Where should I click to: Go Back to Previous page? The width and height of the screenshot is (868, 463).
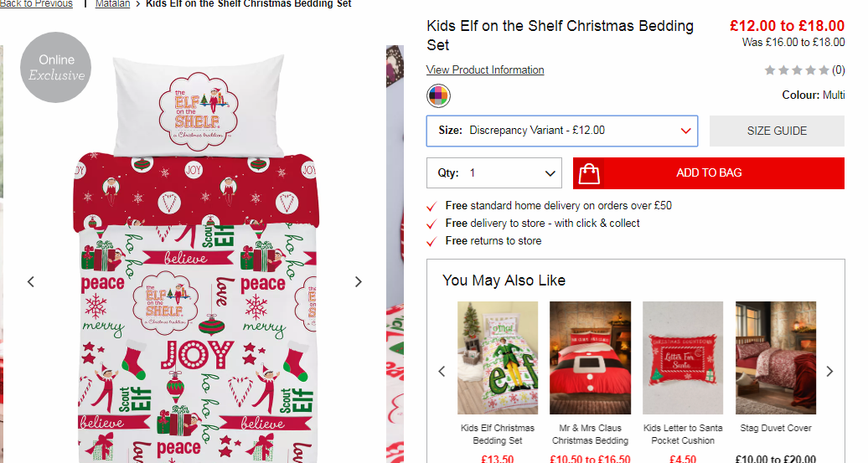[x=36, y=4]
